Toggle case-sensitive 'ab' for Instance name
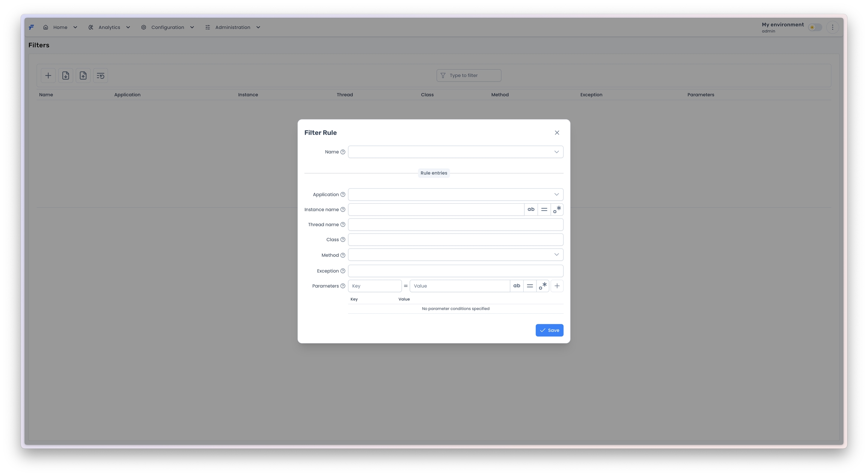 pos(531,209)
